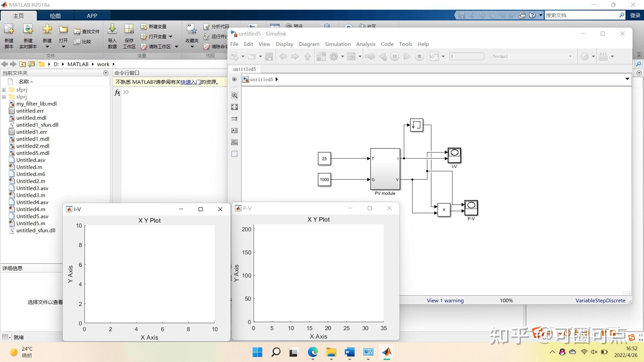Click Model Configuration Parameters gear icon
This screenshot has height=362, width=644.
click(334, 56)
